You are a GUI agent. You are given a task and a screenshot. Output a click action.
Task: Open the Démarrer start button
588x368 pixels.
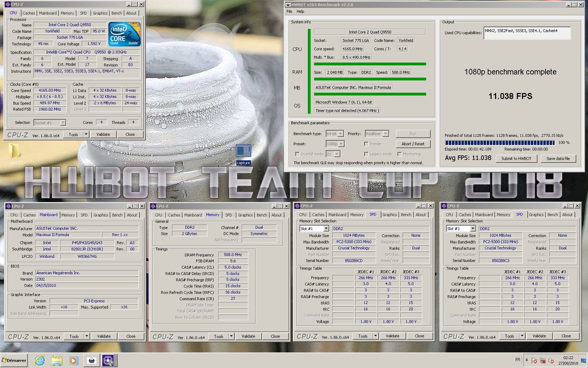14,360
